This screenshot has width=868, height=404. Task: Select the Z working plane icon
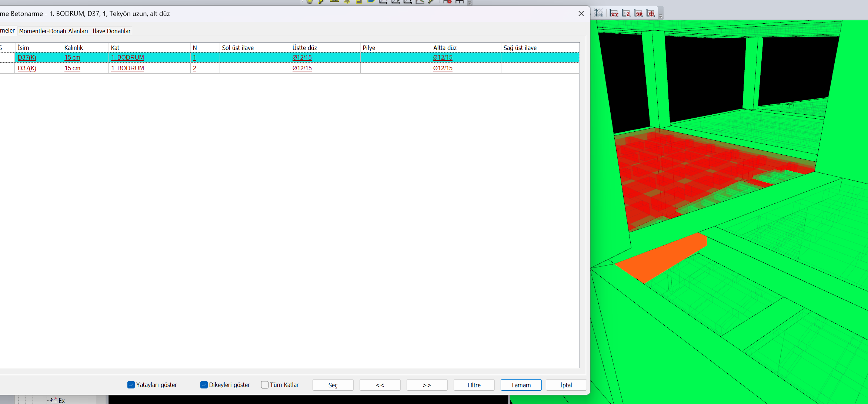[626, 13]
